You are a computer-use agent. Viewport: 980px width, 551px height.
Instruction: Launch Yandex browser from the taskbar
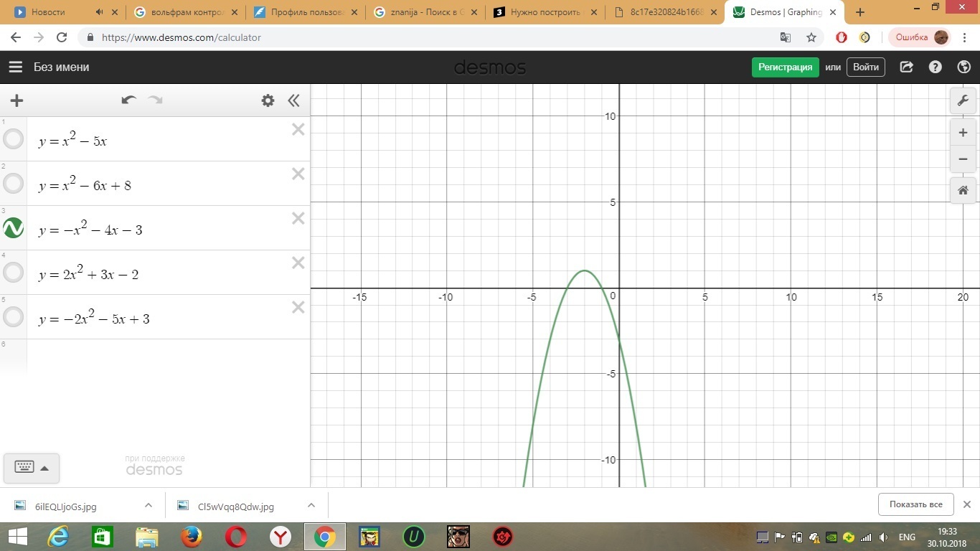click(281, 537)
